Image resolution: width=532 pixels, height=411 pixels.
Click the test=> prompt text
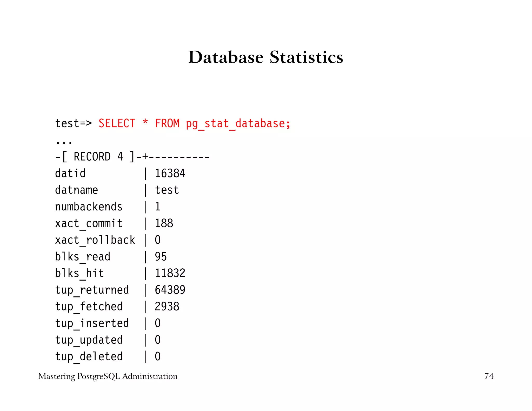(x=73, y=123)
